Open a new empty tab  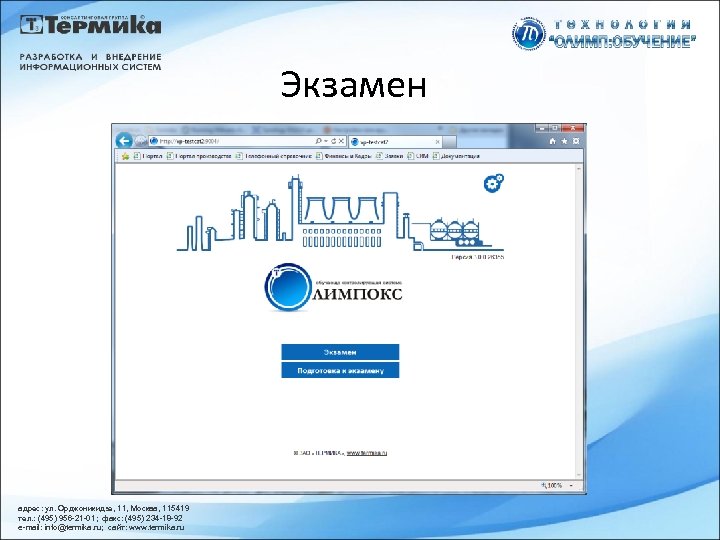450,142
